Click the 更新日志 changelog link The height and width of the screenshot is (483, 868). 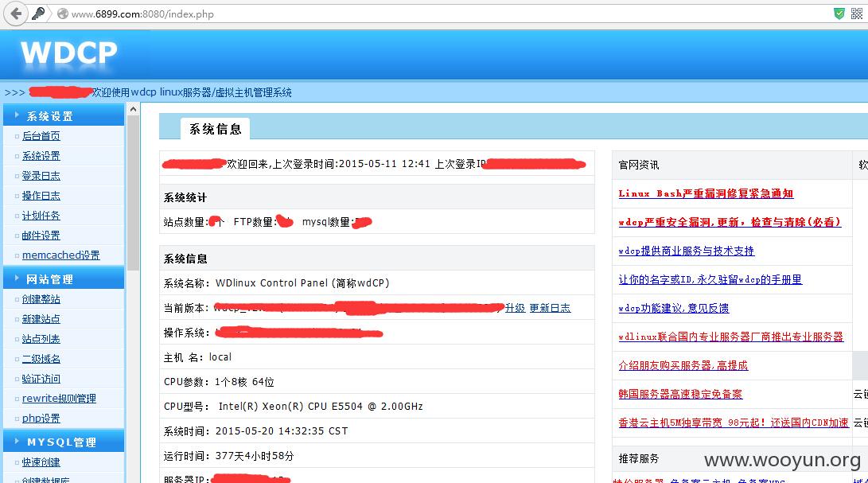point(550,308)
